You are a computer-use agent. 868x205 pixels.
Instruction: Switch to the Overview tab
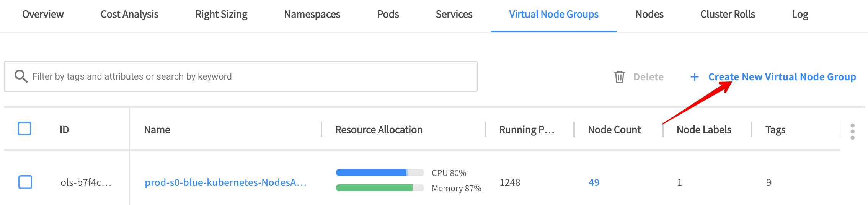click(x=43, y=15)
